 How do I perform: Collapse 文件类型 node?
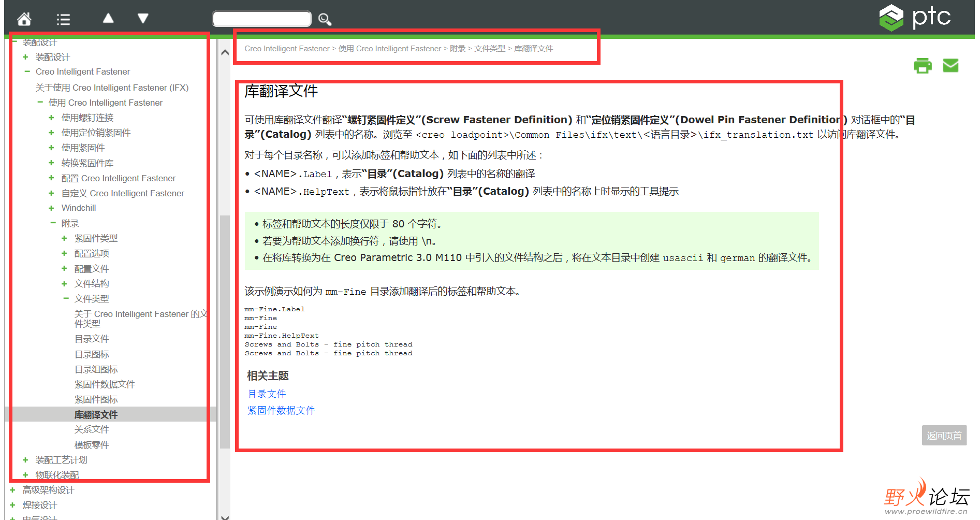66,299
